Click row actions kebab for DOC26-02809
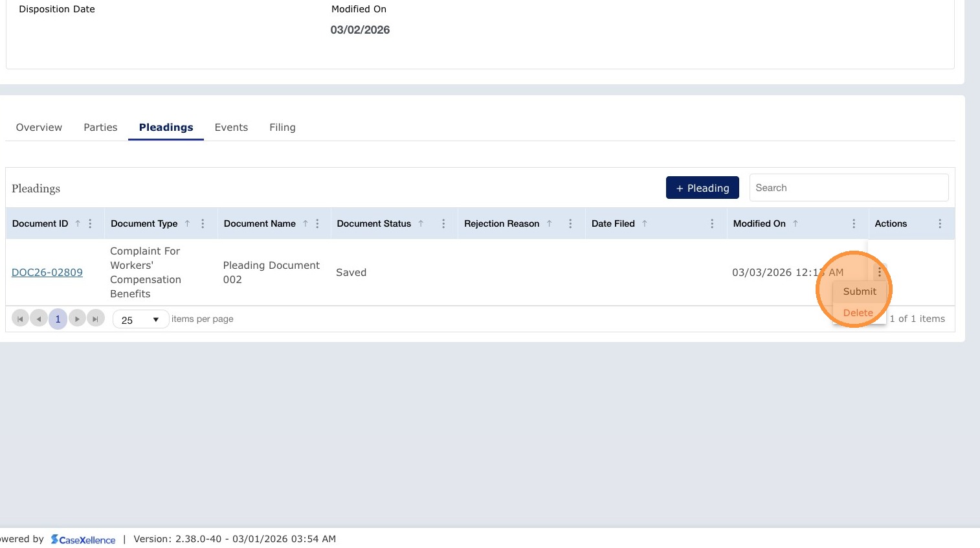Image resolution: width=980 pixels, height=548 pixels. pyautogui.click(x=879, y=272)
